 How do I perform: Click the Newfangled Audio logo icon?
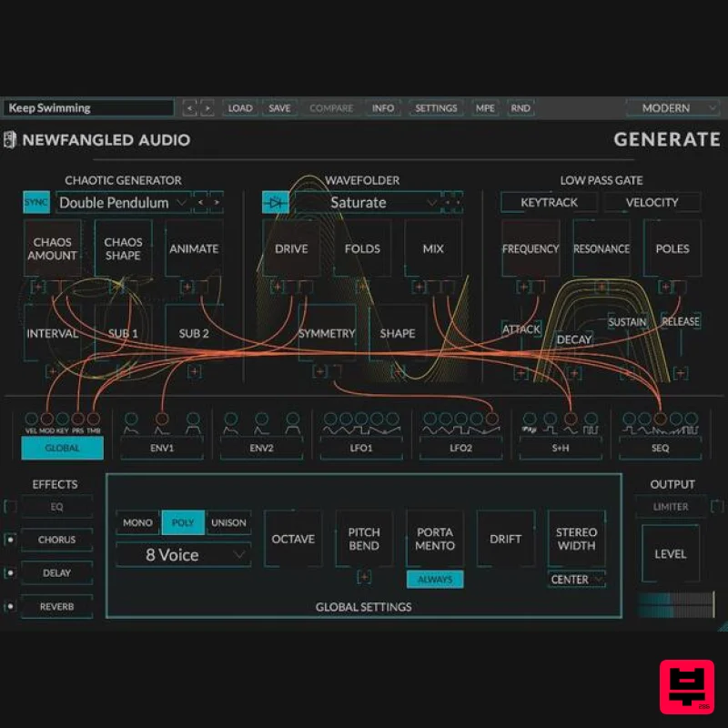click(x=11, y=140)
